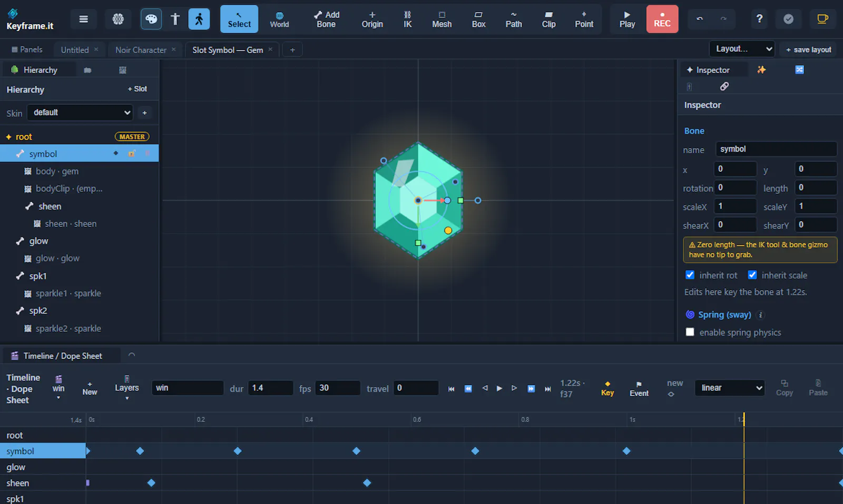The height and width of the screenshot is (504, 843).
Task: Switch to the Untitled tab
Action: tap(74, 50)
